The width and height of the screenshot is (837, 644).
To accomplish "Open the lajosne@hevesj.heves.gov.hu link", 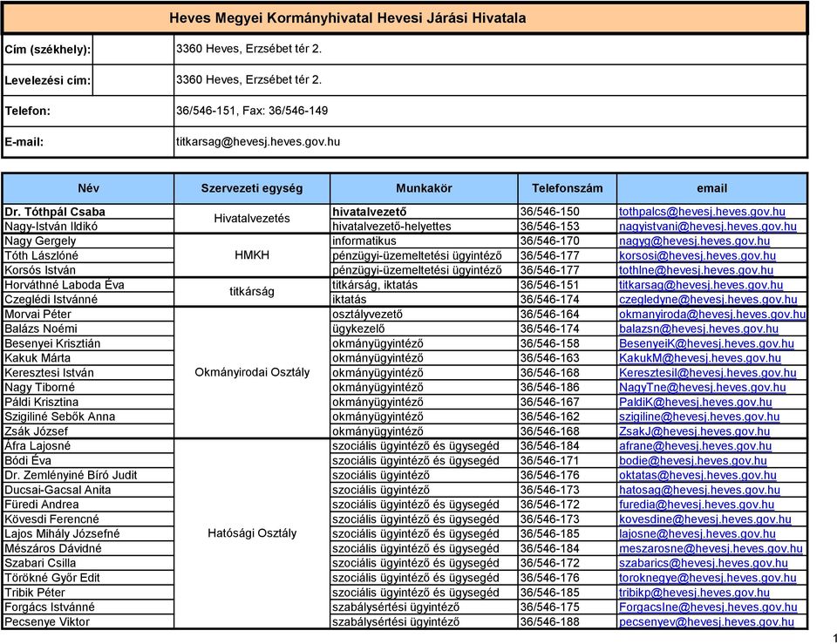I will click(x=697, y=534).
